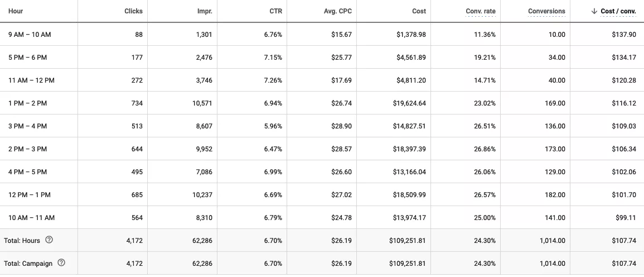Click help icon next to Total: Hours
The width and height of the screenshot is (644, 277).
pos(49,240)
